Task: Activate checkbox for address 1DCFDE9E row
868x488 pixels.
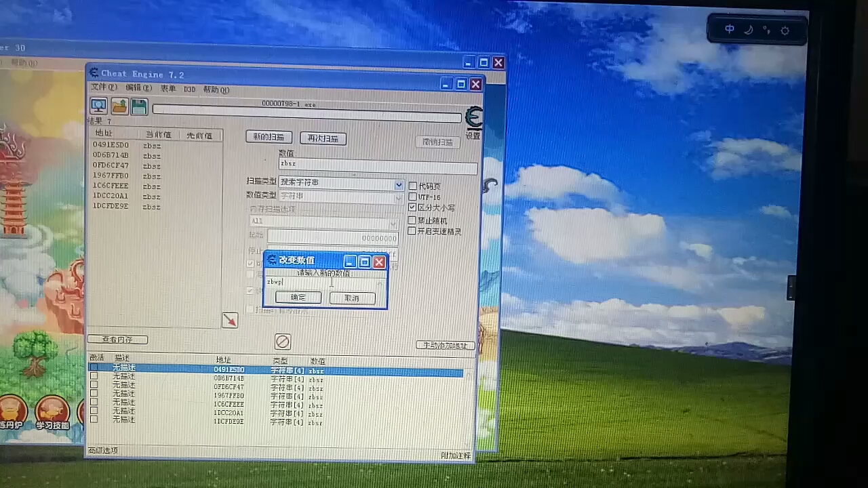Action: click(94, 420)
